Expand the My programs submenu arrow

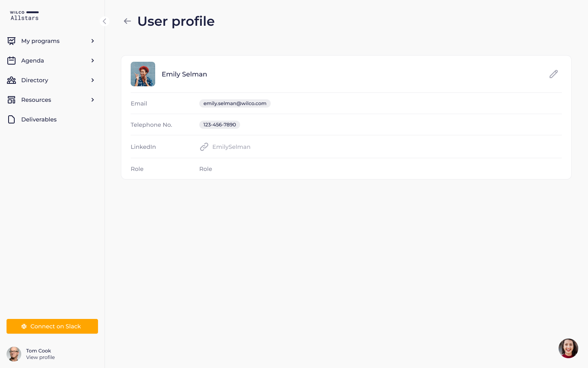(93, 41)
